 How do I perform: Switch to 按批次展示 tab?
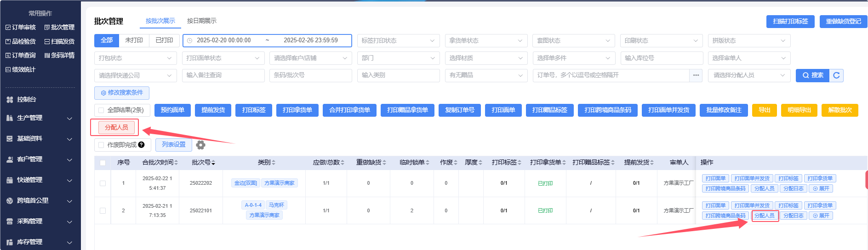pyautogui.click(x=160, y=21)
